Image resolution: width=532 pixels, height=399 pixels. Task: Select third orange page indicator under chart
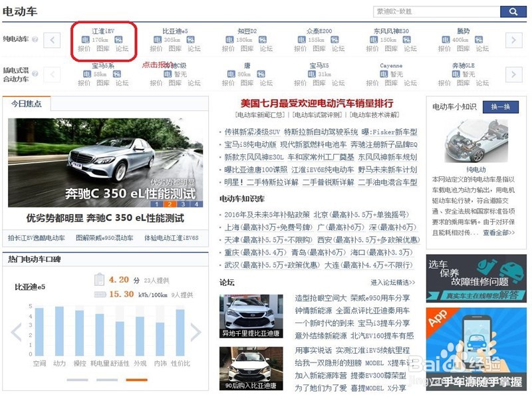tap(137, 380)
